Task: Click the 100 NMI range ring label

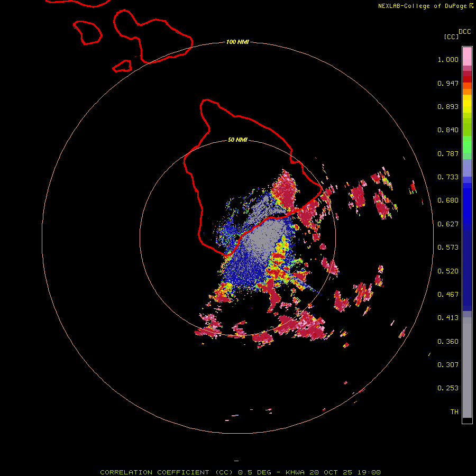Action: pyautogui.click(x=237, y=42)
